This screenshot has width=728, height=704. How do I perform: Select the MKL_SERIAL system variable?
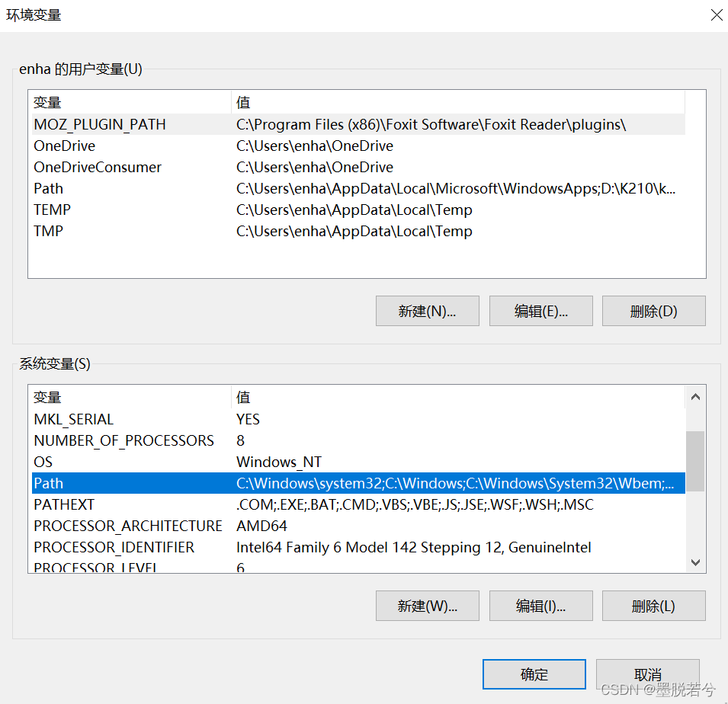[x=358, y=419]
